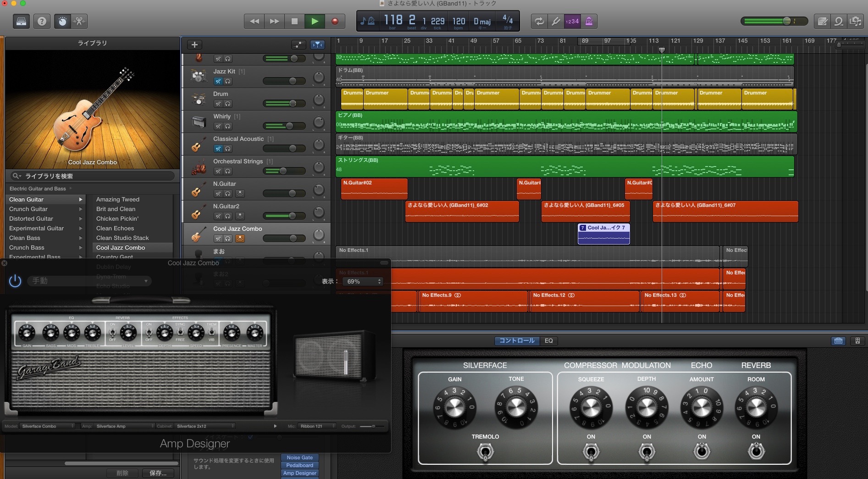Mute the Whirly track
The image size is (868, 479).
click(218, 126)
